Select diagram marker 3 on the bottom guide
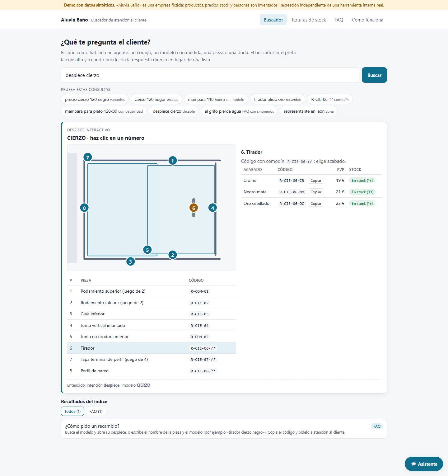Viewport: 448px width, 476px height. pyautogui.click(x=131, y=262)
